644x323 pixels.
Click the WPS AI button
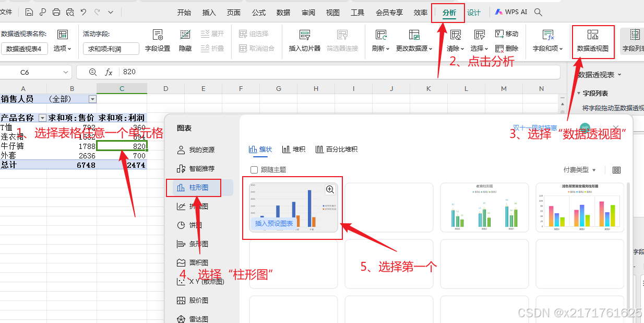[x=511, y=12]
